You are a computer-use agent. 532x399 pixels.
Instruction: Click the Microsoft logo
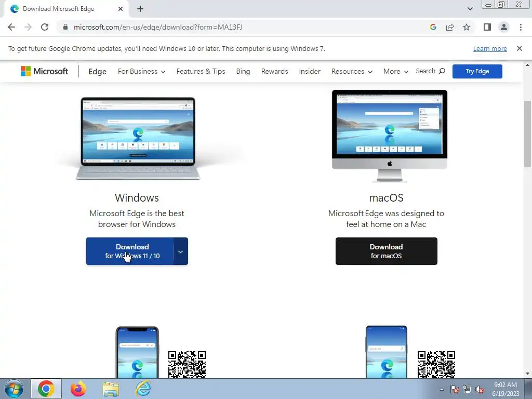tap(45, 71)
